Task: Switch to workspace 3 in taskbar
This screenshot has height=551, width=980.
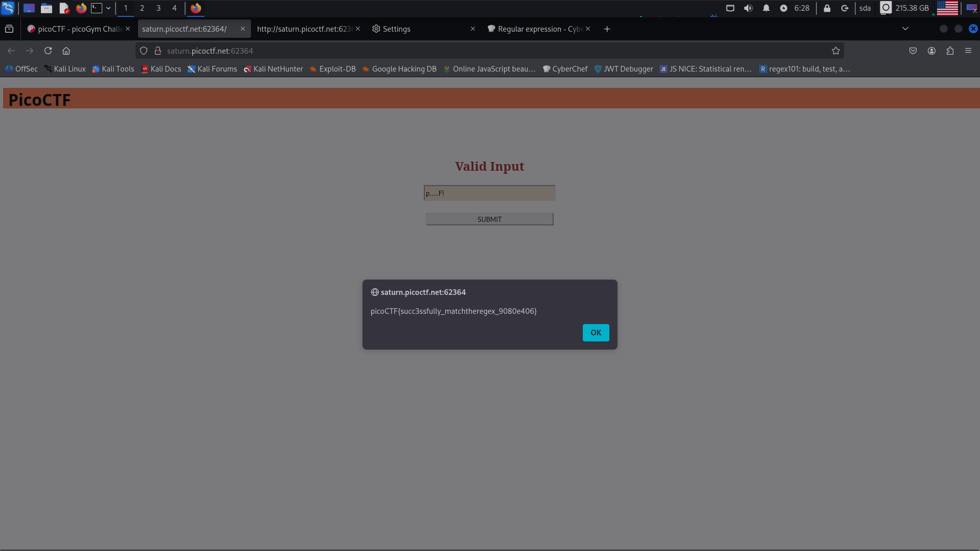Action: point(158,8)
